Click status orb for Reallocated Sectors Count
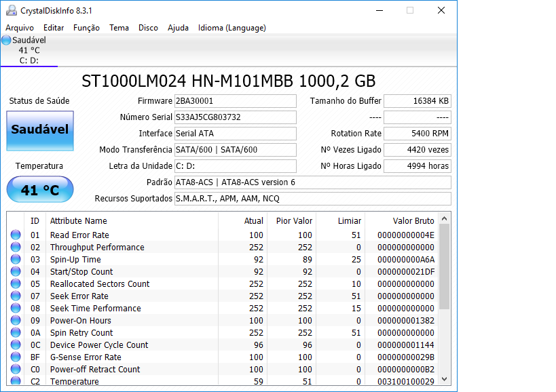Image resolution: width=556 pixels, height=392 pixels. [16, 283]
